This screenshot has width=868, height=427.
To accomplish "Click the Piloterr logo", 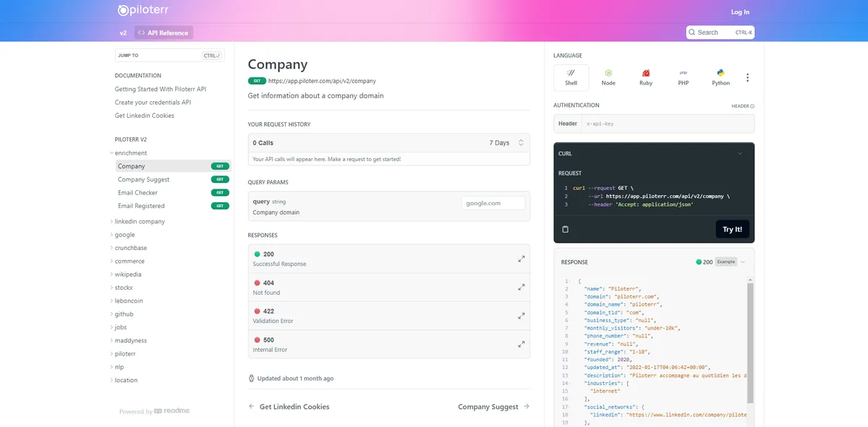I will coord(145,11).
